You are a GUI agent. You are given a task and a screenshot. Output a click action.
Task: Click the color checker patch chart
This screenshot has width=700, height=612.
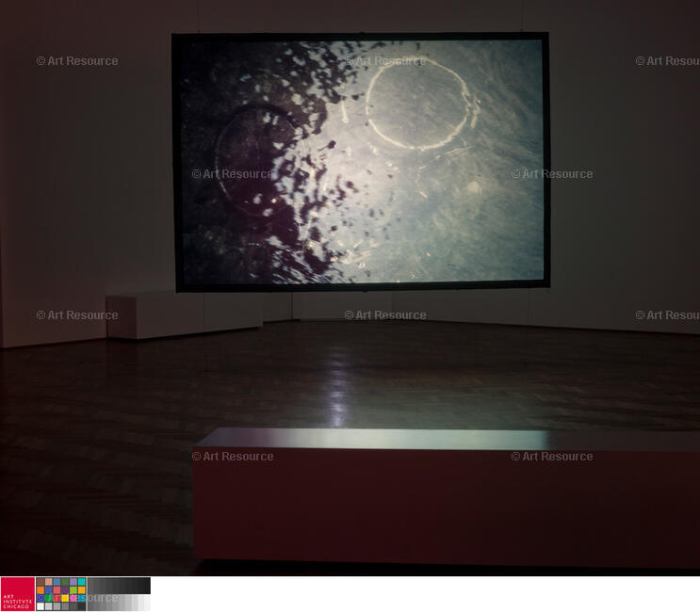60,594
